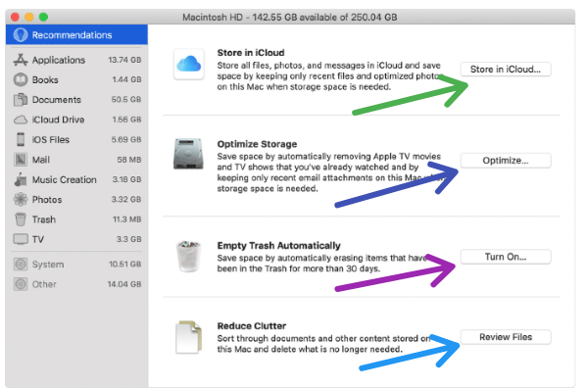The height and width of the screenshot is (388, 588).
Task: Click the document icon beside Reduce Clutter
Action: click(x=188, y=337)
